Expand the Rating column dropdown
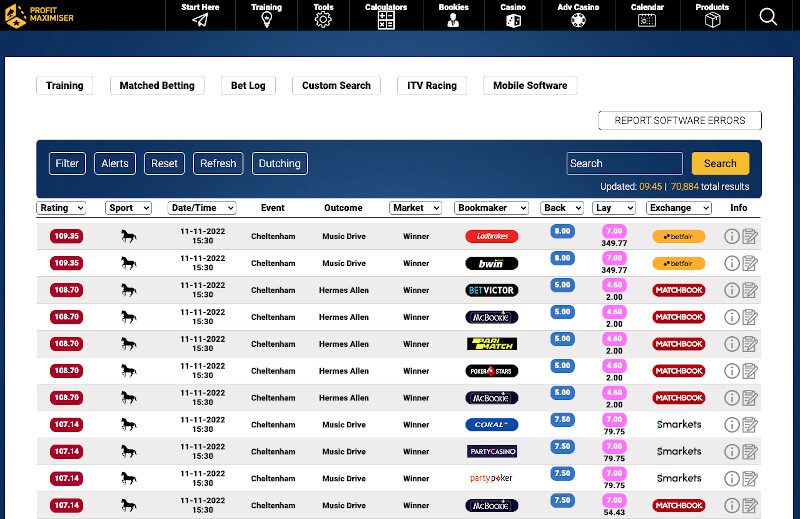800x519 pixels. (61, 208)
